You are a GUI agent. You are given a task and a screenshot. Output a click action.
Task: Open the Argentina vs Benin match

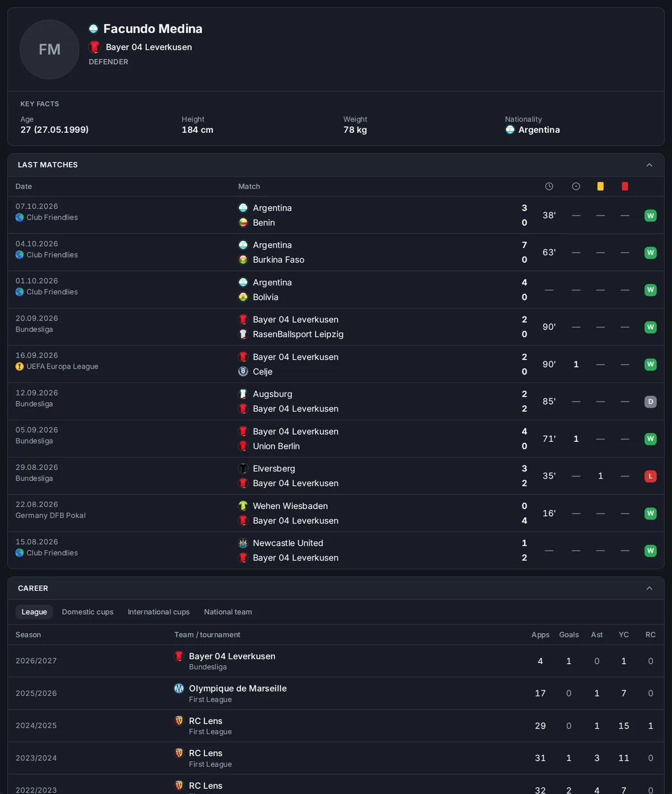[336, 215]
